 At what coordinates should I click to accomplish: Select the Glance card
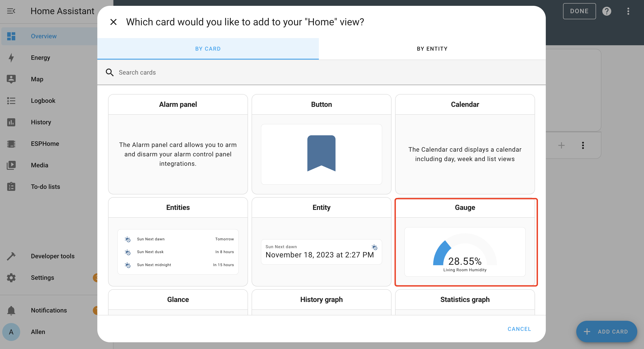(x=178, y=302)
